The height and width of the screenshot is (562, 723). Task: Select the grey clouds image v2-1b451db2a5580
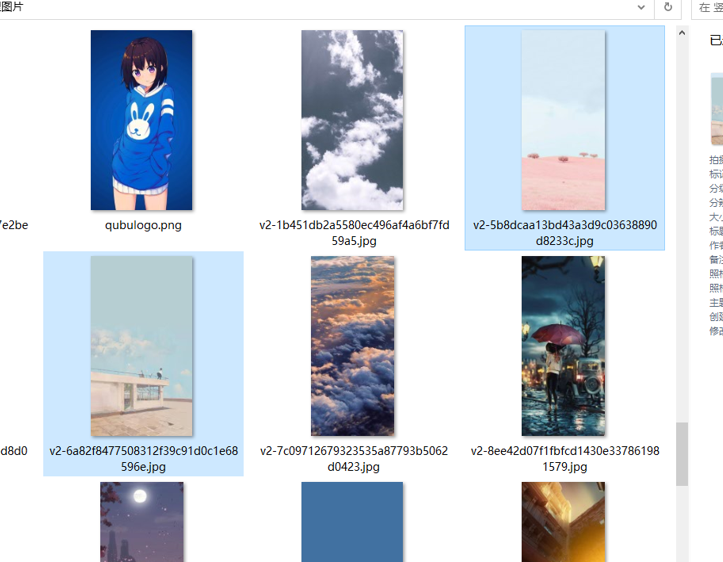[352, 120]
